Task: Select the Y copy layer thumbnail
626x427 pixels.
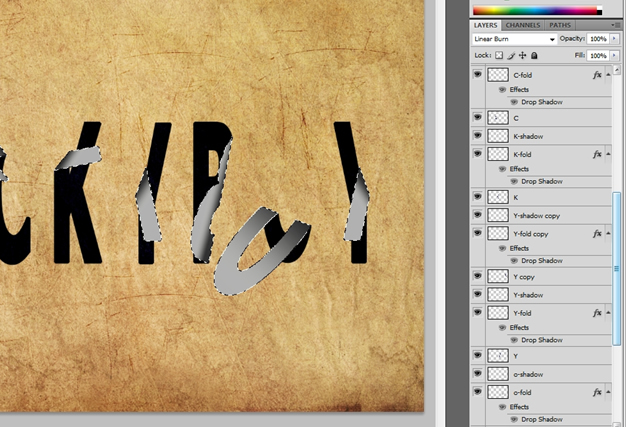Action: (x=498, y=276)
